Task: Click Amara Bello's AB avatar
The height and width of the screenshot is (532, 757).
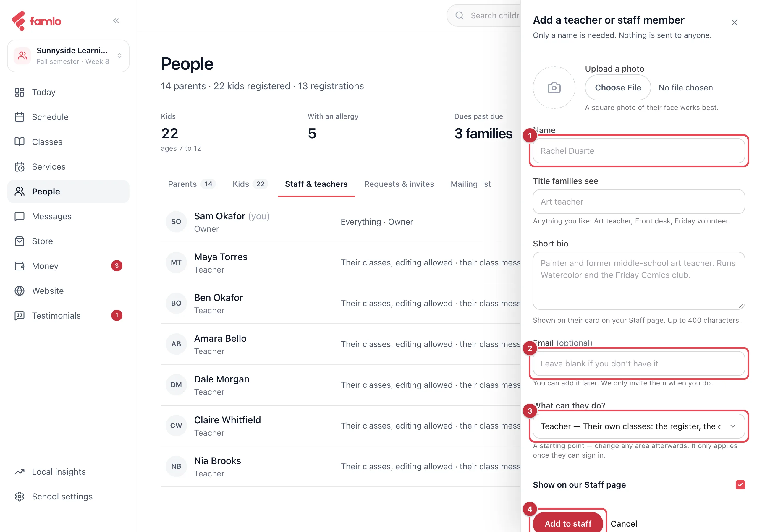Action: pos(176,344)
